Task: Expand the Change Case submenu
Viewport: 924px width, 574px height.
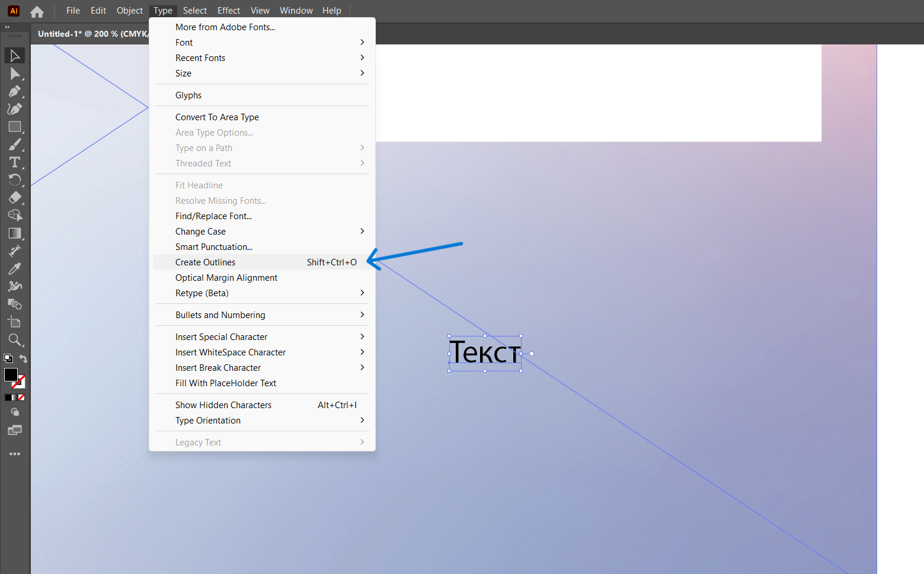Action: 262,232
